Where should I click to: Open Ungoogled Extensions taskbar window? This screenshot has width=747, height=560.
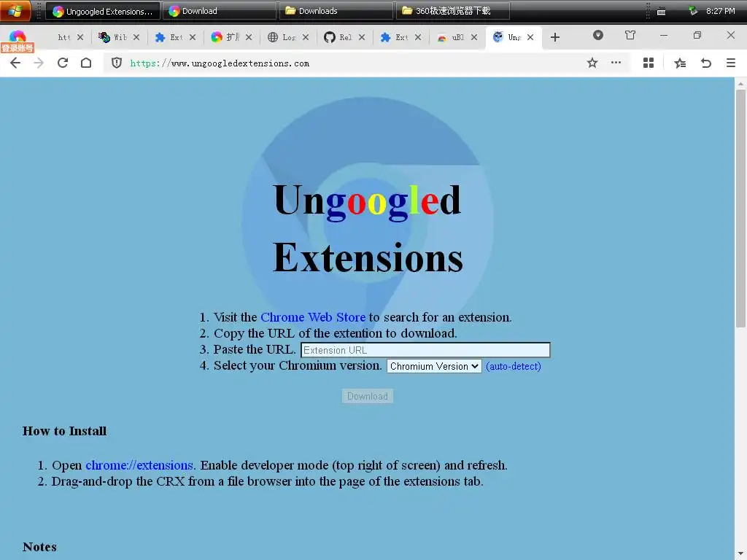[x=102, y=11]
